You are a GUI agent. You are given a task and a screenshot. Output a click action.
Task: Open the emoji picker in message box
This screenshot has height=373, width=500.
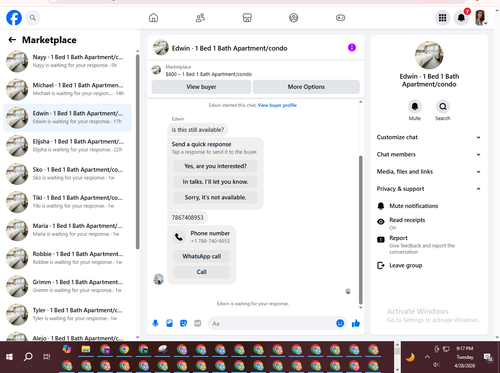tap(340, 323)
